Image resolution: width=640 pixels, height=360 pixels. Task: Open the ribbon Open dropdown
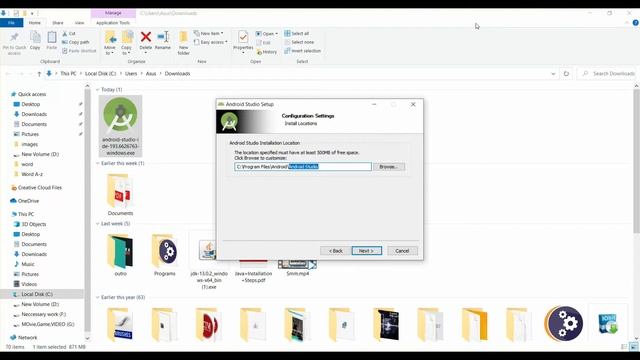pos(267,33)
